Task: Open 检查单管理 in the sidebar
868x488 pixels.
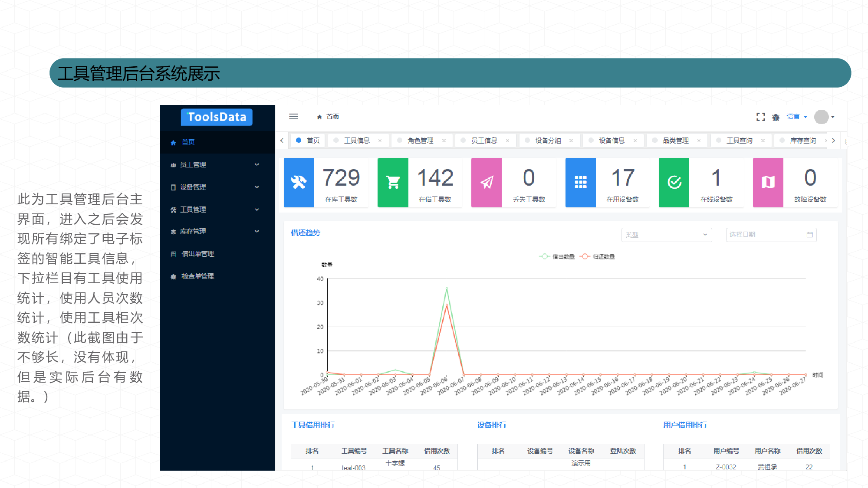Action: pos(217,276)
